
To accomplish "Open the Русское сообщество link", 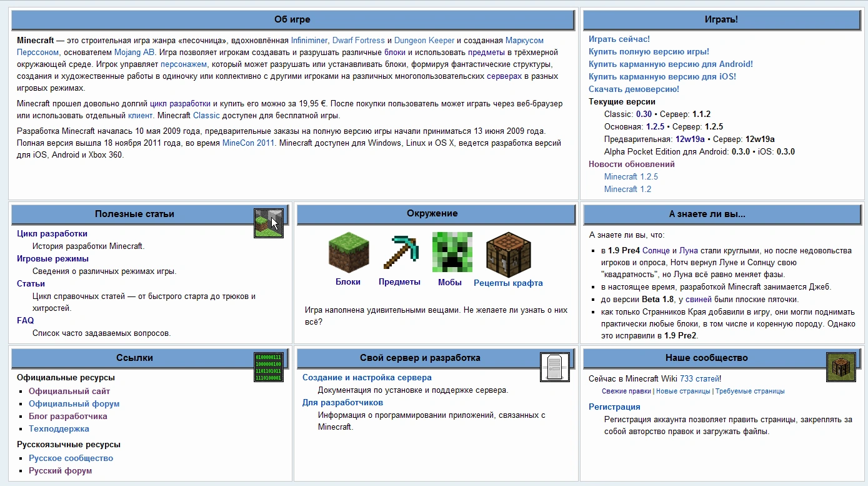I will click(71, 458).
